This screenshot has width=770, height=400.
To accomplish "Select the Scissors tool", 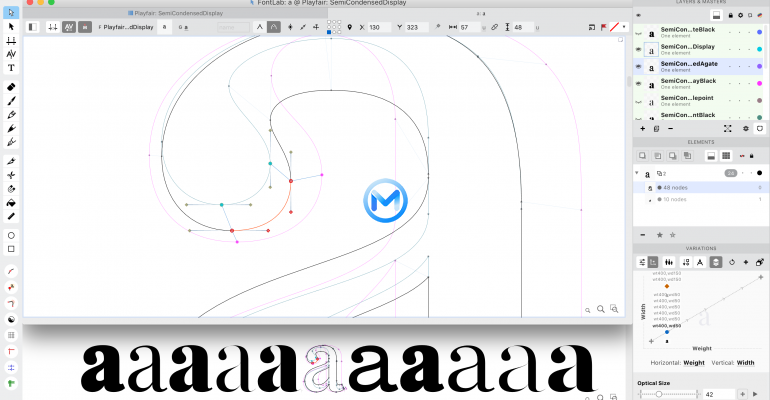I will click(x=11, y=175).
